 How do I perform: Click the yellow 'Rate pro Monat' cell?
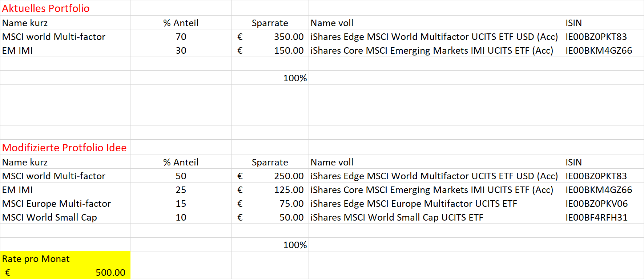pos(65,258)
